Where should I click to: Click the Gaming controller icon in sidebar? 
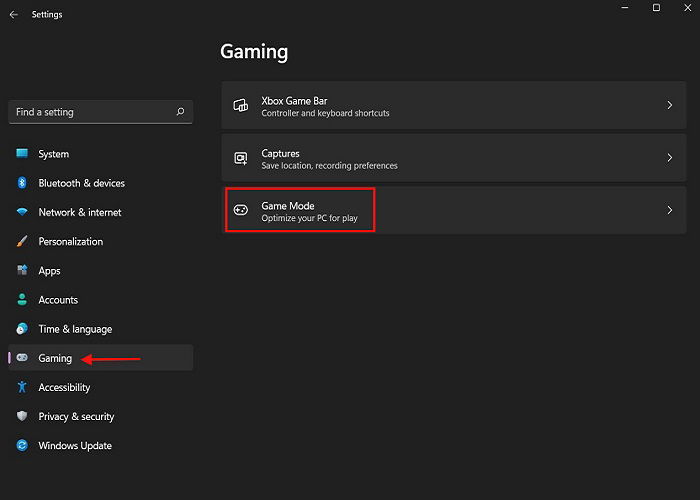(22, 358)
